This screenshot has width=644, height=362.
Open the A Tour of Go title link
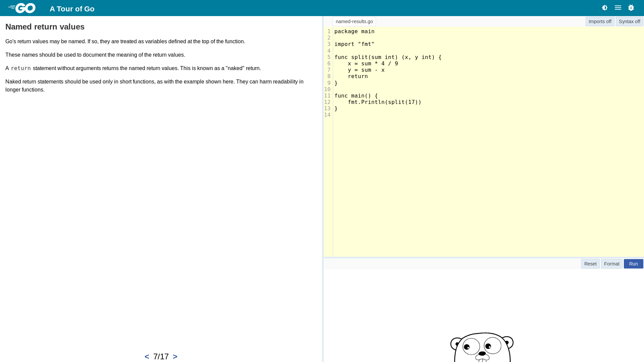[72, 9]
